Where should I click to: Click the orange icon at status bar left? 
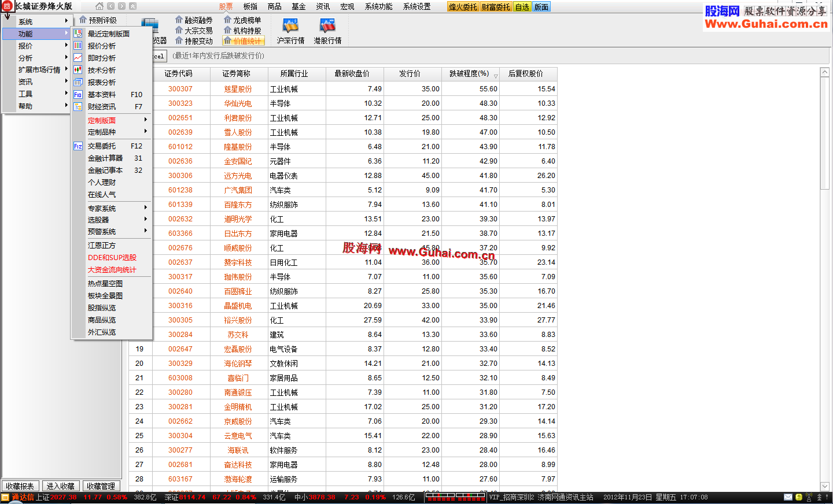pyautogui.click(x=5, y=497)
